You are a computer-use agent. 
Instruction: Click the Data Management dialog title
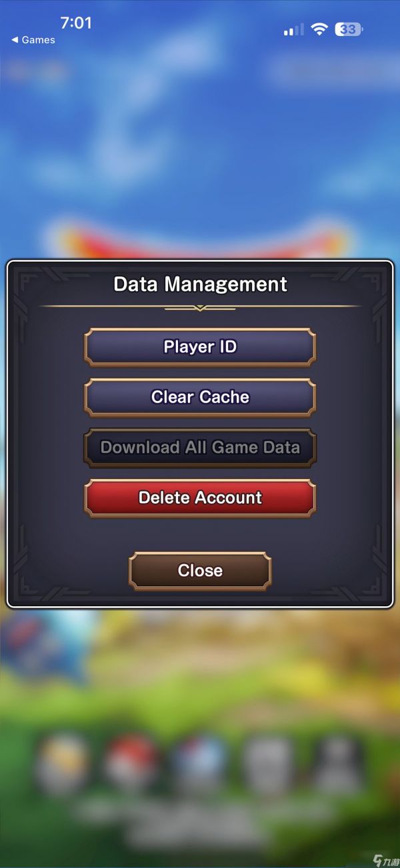pos(200,284)
